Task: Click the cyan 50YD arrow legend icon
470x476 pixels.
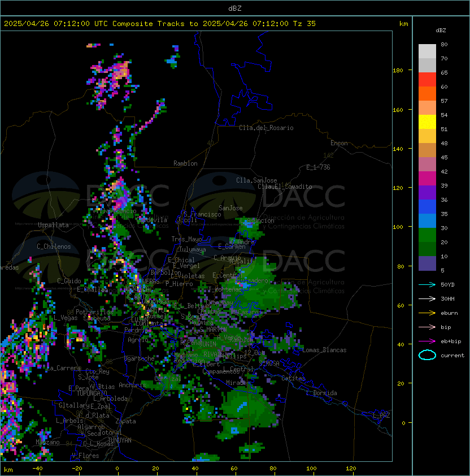Action: tap(427, 284)
